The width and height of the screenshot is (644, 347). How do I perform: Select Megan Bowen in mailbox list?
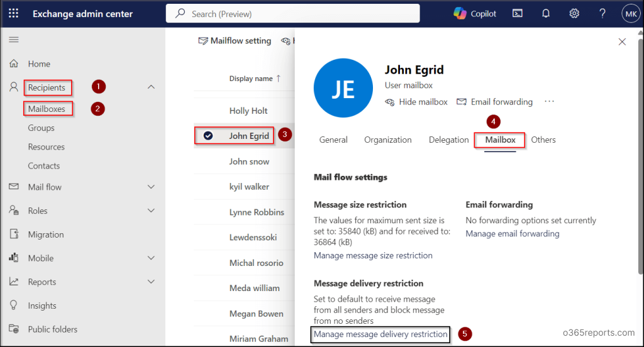257,313
